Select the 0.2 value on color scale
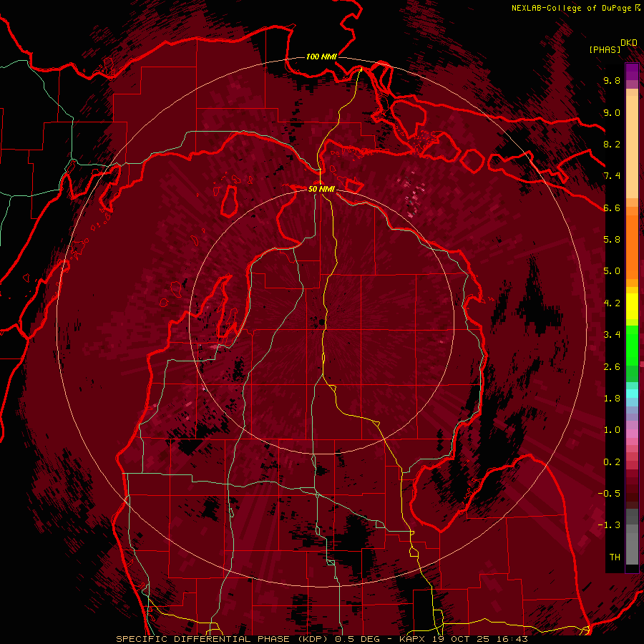The image size is (644, 644). [x=612, y=462]
